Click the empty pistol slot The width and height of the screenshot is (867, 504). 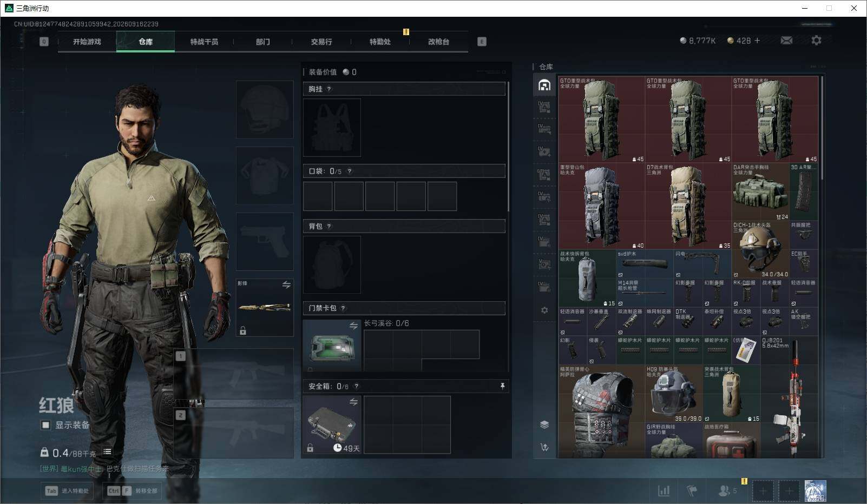point(265,241)
